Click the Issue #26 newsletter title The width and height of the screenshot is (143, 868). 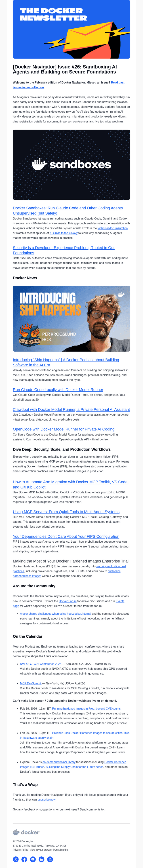point(65,70)
